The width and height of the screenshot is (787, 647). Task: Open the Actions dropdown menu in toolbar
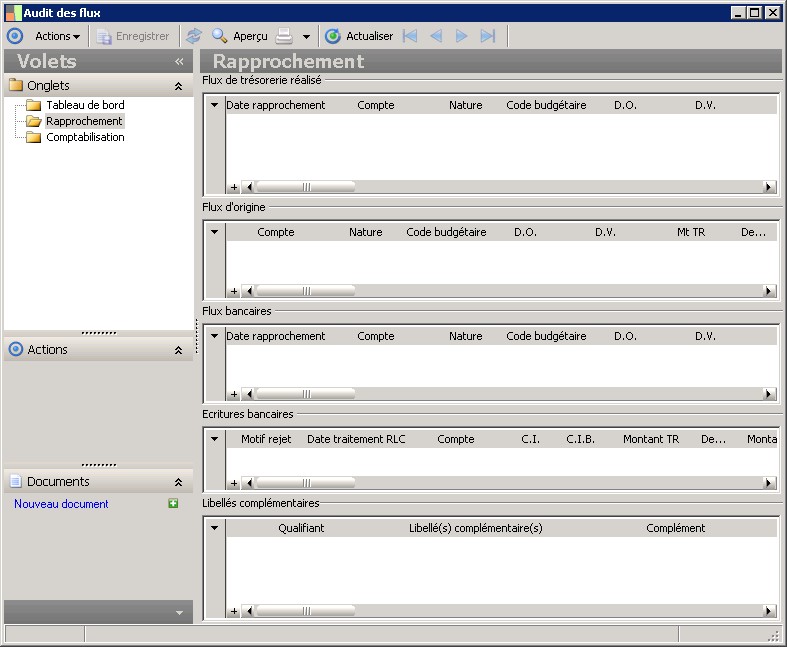(x=57, y=36)
